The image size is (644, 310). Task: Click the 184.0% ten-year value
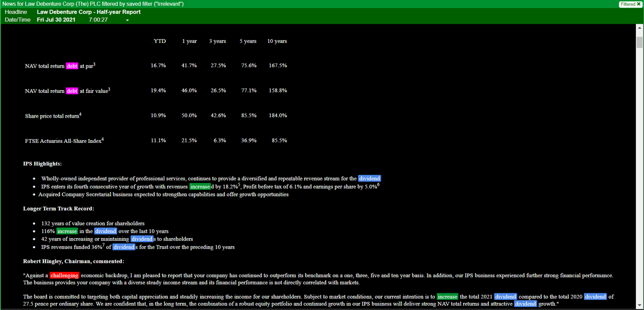[278, 116]
